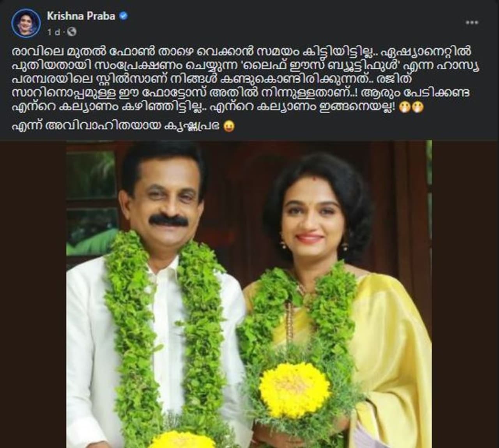The image size is (499, 448).
Task: Click the Krishna Praba page name
Action: 81,16
